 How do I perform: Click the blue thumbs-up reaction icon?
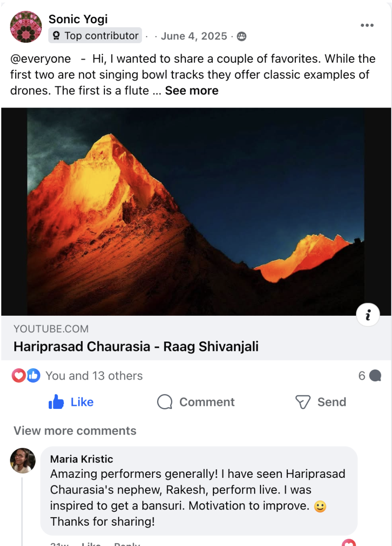tap(33, 375)
